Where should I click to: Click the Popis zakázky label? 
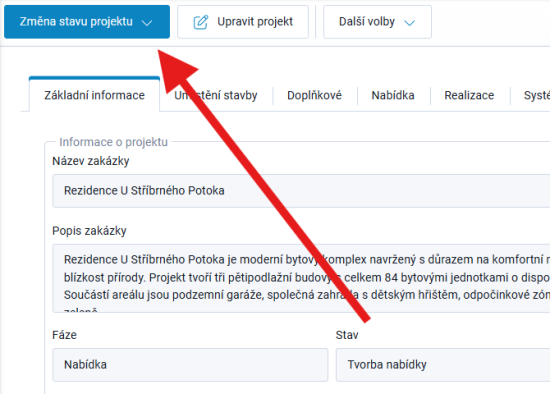coord(89,231)
